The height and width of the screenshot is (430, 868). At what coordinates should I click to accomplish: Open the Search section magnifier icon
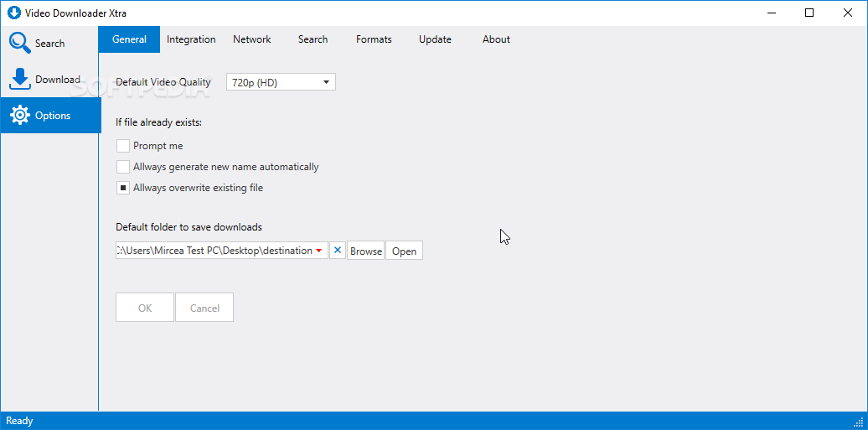[x=20, y=44]
